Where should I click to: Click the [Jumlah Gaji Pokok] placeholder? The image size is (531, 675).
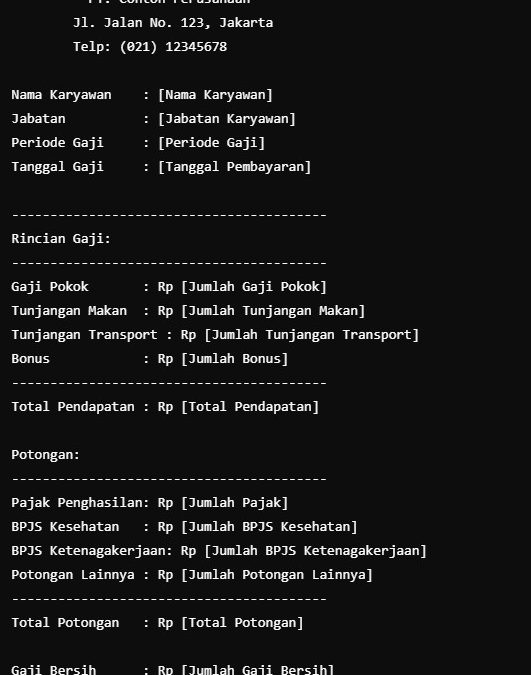pyautogui.click(x=254, y=287)
